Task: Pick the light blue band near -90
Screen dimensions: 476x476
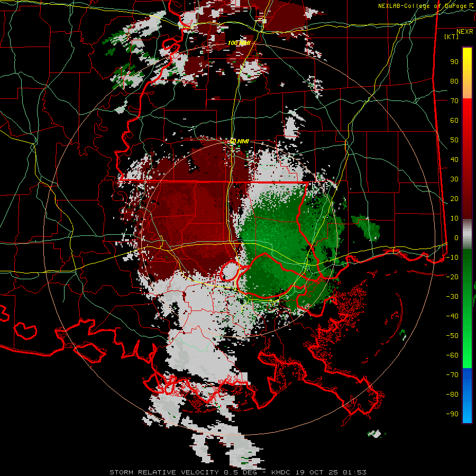Action: click(467, 413)
